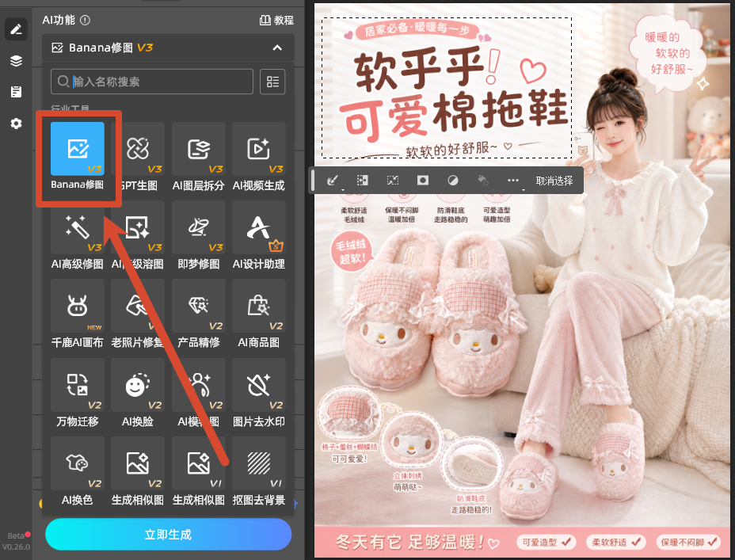Click the V0.26.0 version label
735x560 pixels.
16,547
